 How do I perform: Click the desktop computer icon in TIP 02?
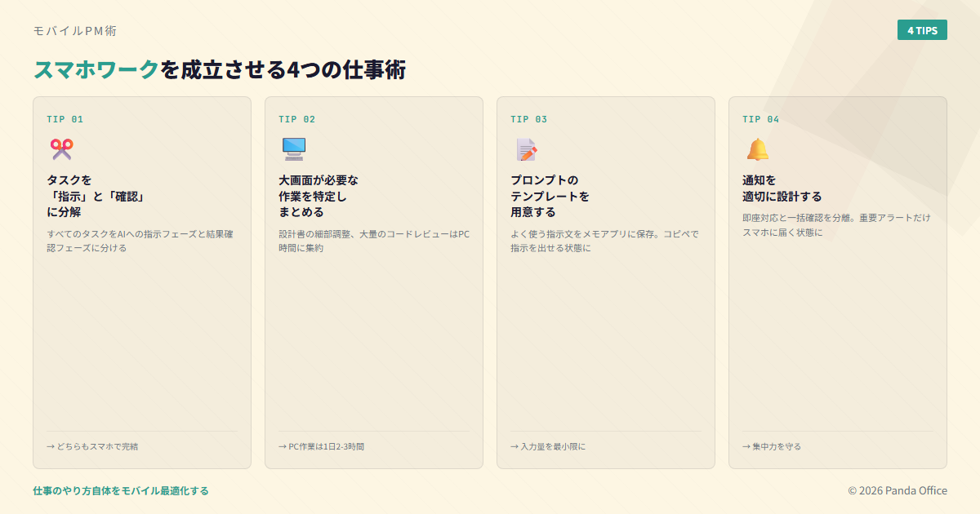click(x=293, y=149)
